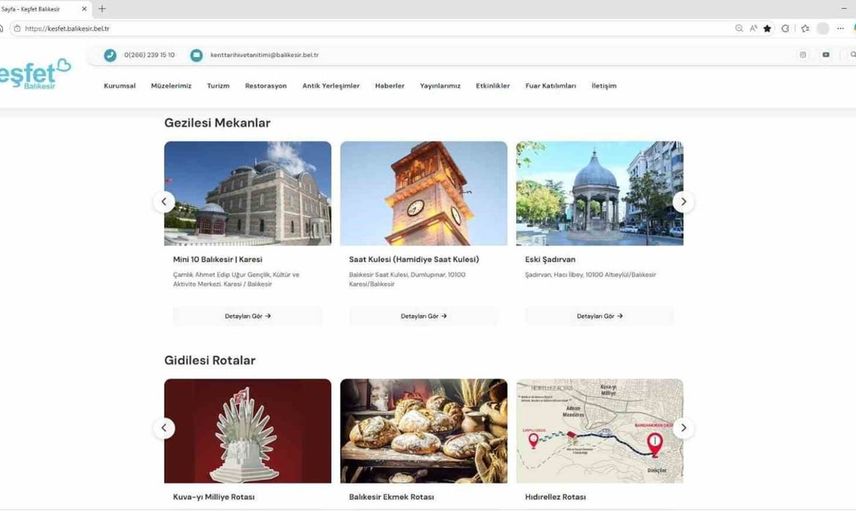Screen dimensions: 856x511
Task: Open the Mini 10 Balıkesir | Karesi title
Action: coord(218,259)
